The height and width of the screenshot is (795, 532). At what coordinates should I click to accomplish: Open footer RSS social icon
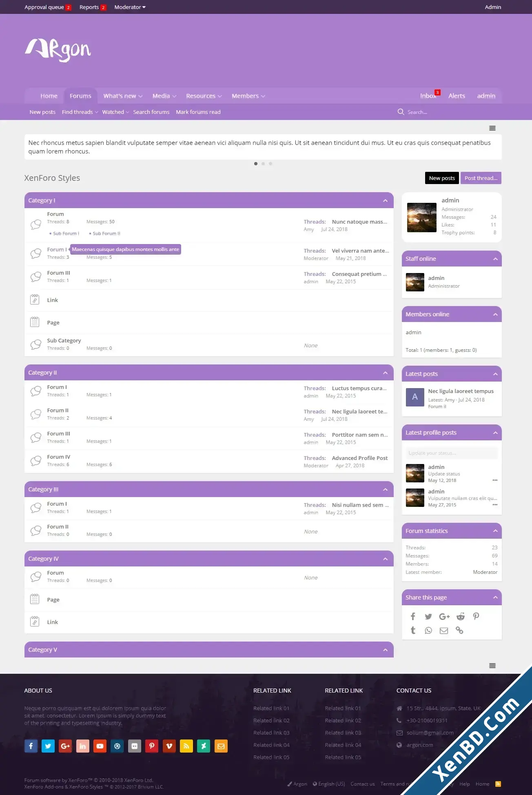tap(186, 746)
